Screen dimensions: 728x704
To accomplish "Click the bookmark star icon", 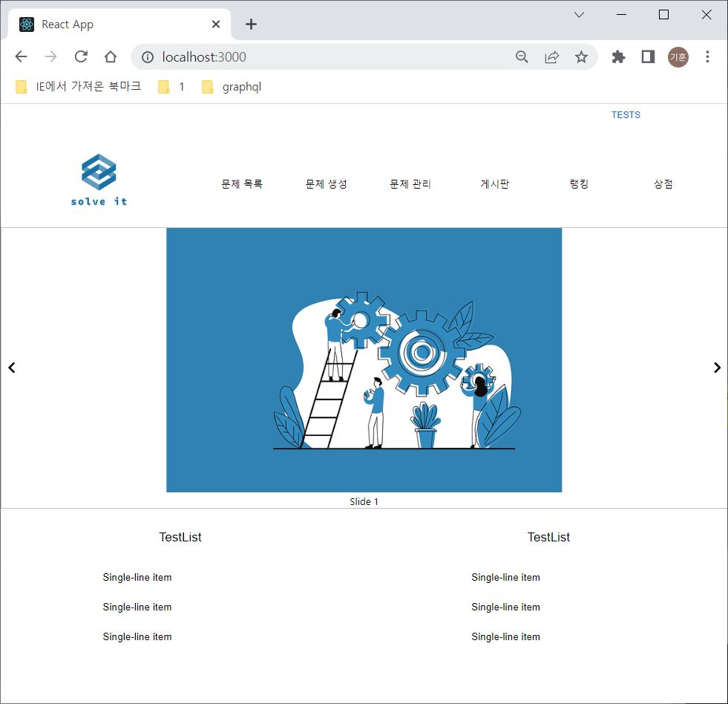I will point(582,56).
